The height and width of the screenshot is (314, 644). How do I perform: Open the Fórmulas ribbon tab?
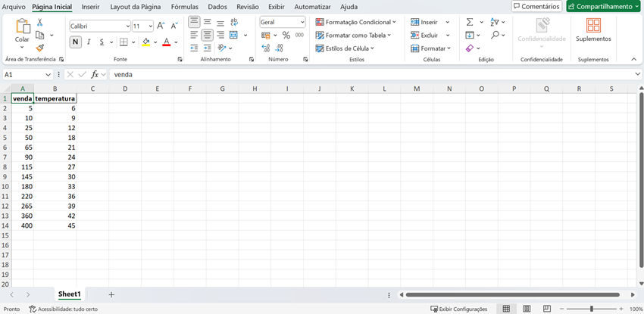click(184, 7)
